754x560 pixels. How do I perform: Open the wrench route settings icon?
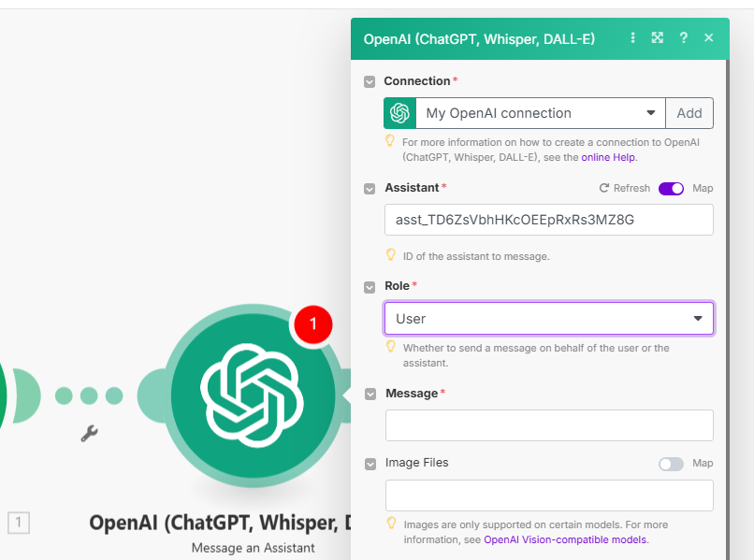89,434
